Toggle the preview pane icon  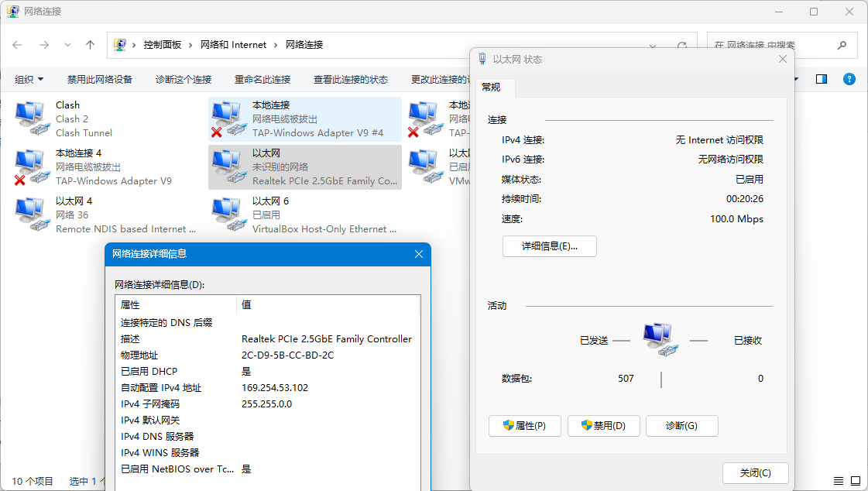(822, 79)
